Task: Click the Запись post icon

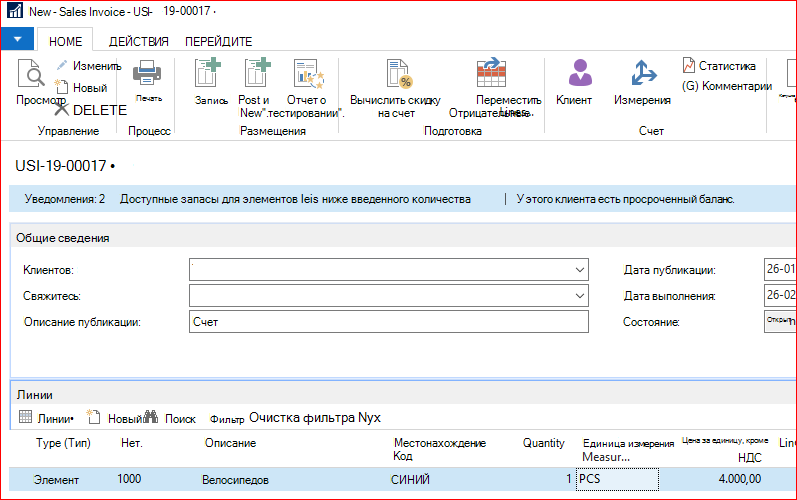Action: pyautogui.click(x=208, y=73)
